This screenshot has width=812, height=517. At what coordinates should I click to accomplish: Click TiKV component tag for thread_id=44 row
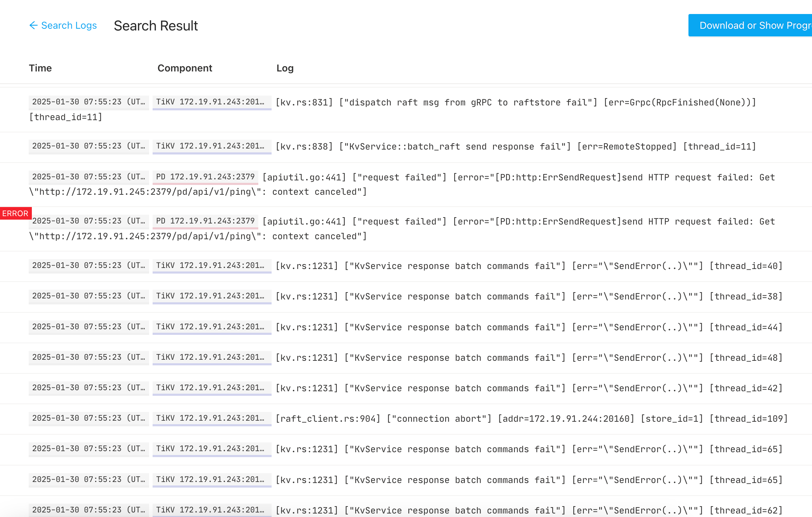tap(212, 327)
